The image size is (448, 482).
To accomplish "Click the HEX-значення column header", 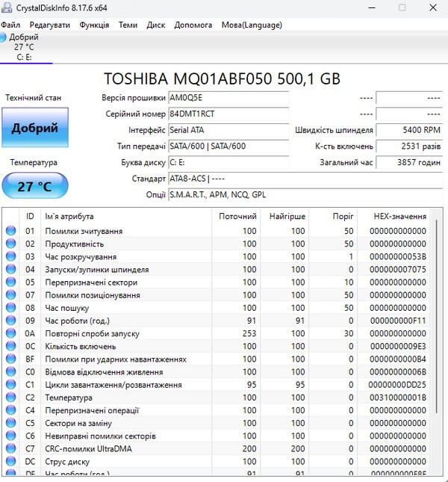I will 393,216.
